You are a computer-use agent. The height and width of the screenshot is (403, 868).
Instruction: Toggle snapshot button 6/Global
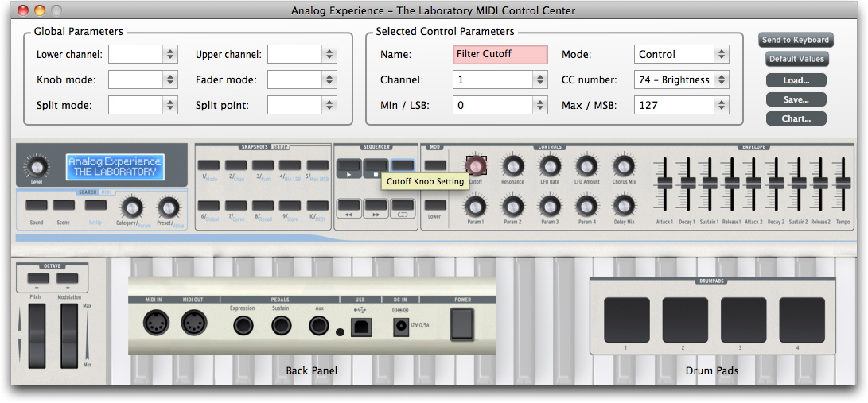pos(208,206)
